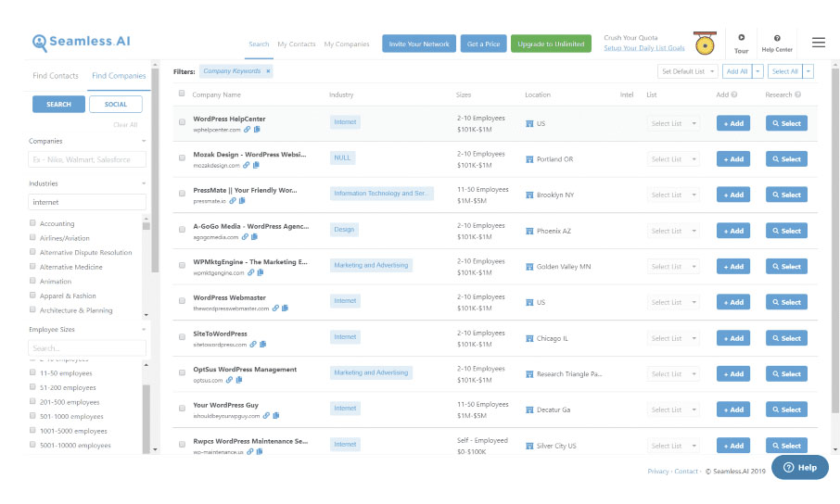The width and height of the screenshot is (840, 504).
Task: Open the hamburger menu icon
Action: (818, 43)
